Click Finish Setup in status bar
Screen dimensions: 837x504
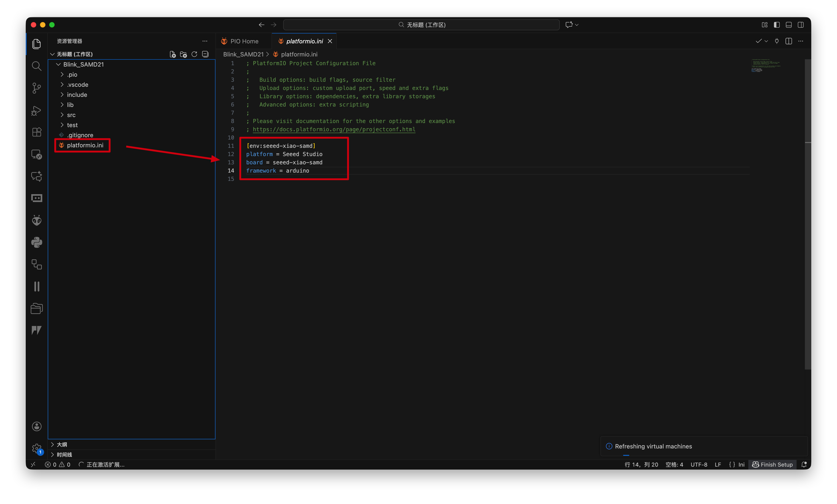click(x=772, y=465)
